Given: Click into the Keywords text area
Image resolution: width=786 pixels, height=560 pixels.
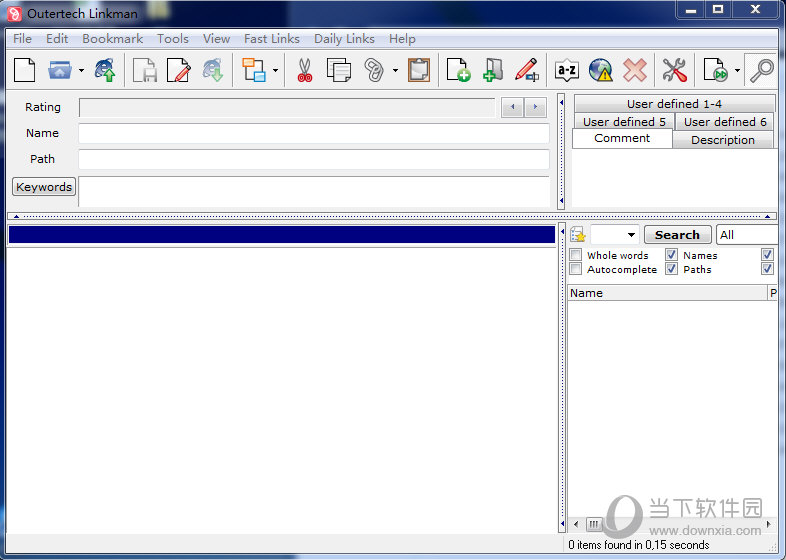Looking at the screenshot, I should tap(314, 192).
